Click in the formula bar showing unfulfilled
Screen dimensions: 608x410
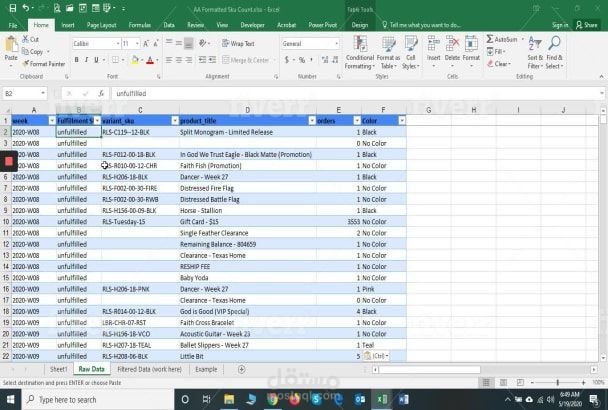[x=355, y=93]
